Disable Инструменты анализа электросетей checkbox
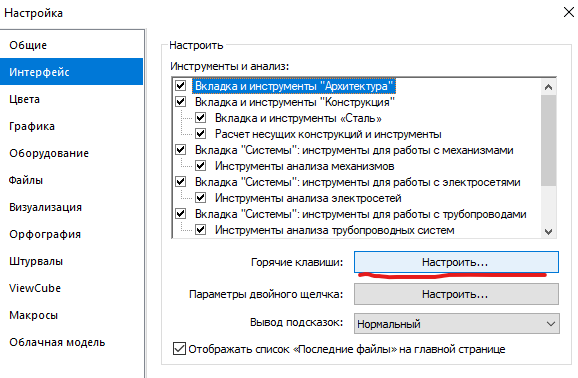 coord(201,198)
